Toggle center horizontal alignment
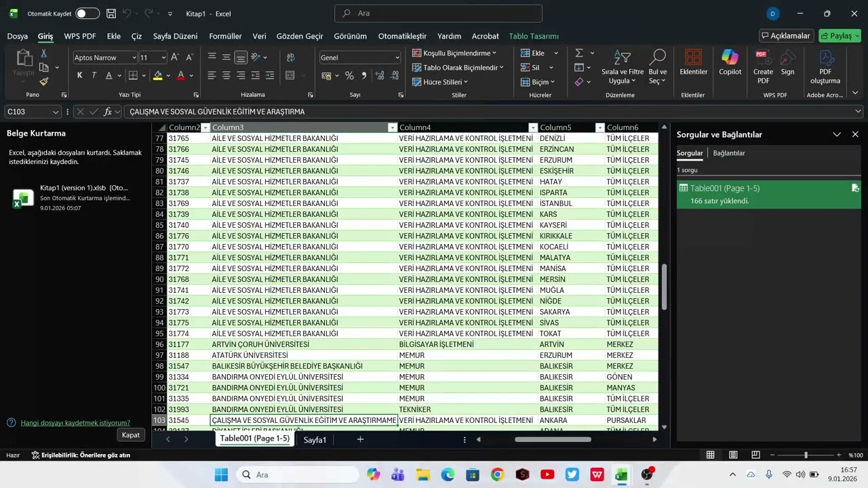 (x=226, y=75)
